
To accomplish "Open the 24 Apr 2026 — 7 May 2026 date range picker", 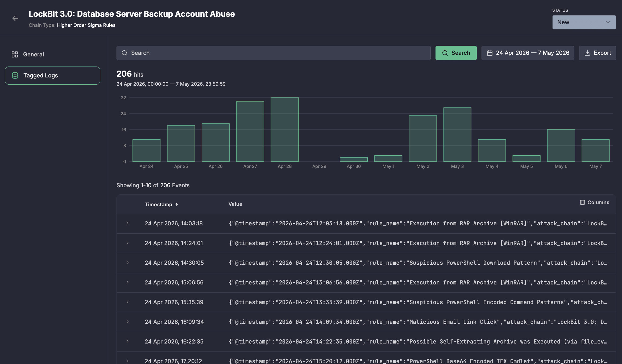I will (528, 53).
